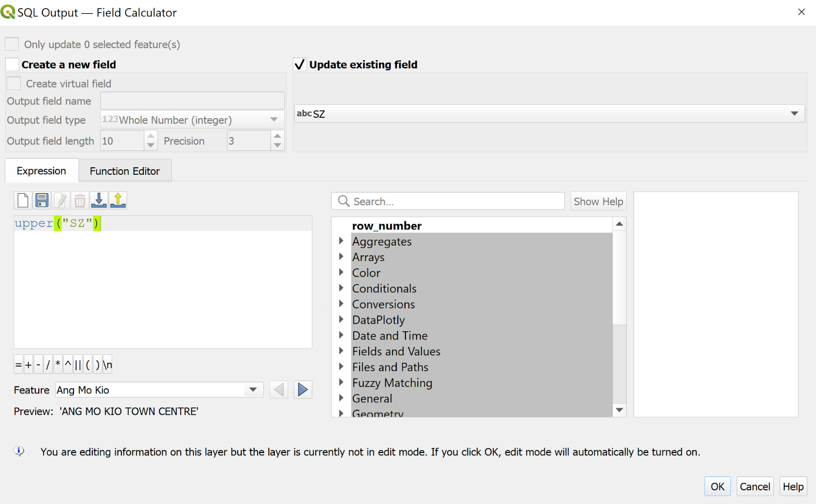
Task: Open the Feature dropdown showing Ang Mo Kio
Action: [x=159, y=390]
